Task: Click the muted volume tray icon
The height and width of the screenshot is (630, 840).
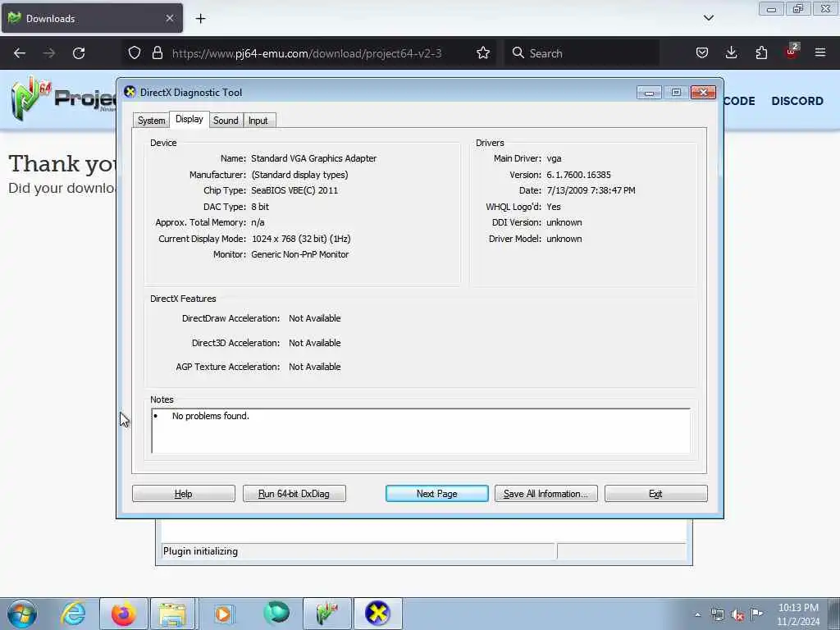Action: (x=737, y=615)
